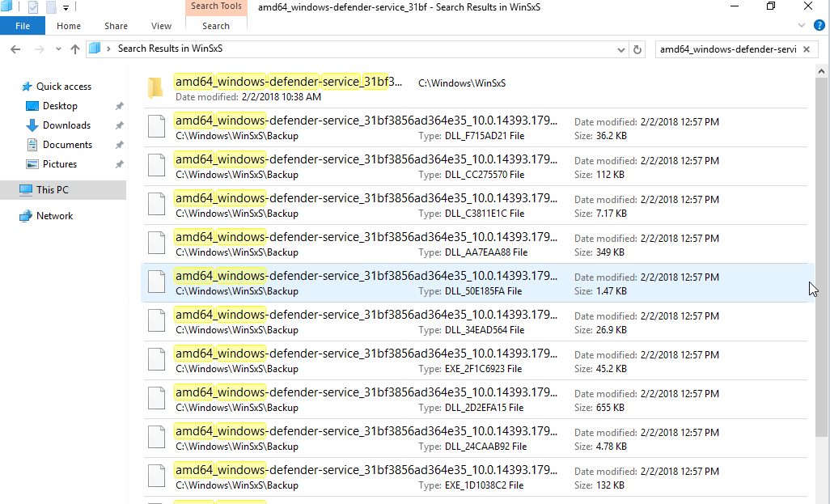Open Documents in the navigation pane

pyautogui.click(x=67, y=145)
